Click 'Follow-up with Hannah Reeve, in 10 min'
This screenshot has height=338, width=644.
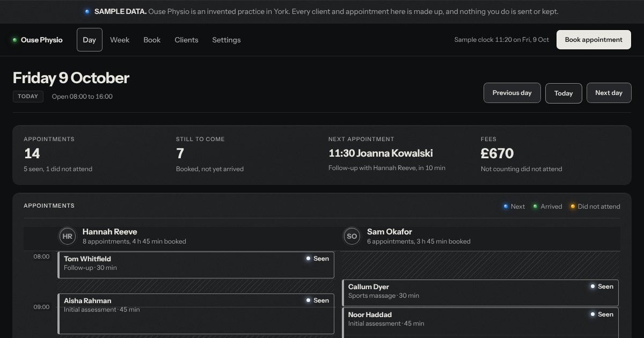pos(387,168)
